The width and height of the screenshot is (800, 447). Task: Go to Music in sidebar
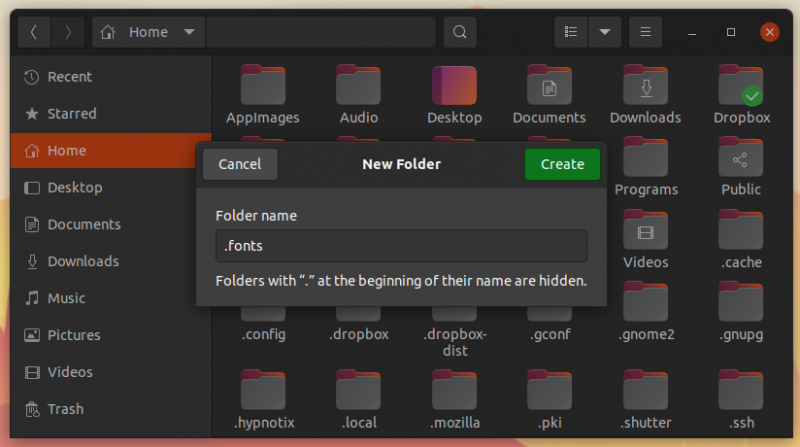[x=66, y=298]
